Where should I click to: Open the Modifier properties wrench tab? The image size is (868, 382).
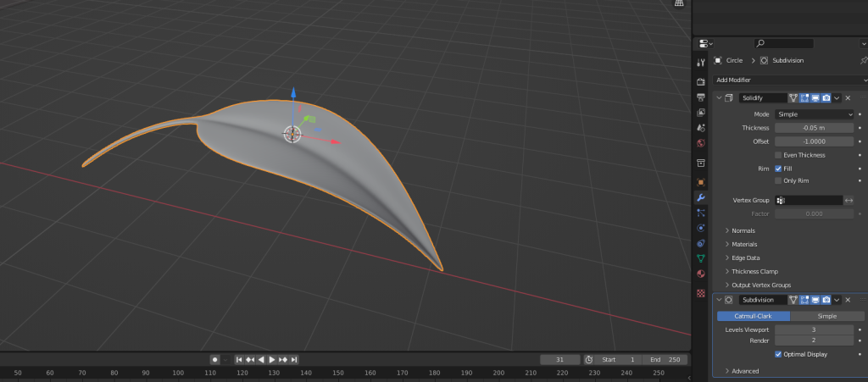700,197
